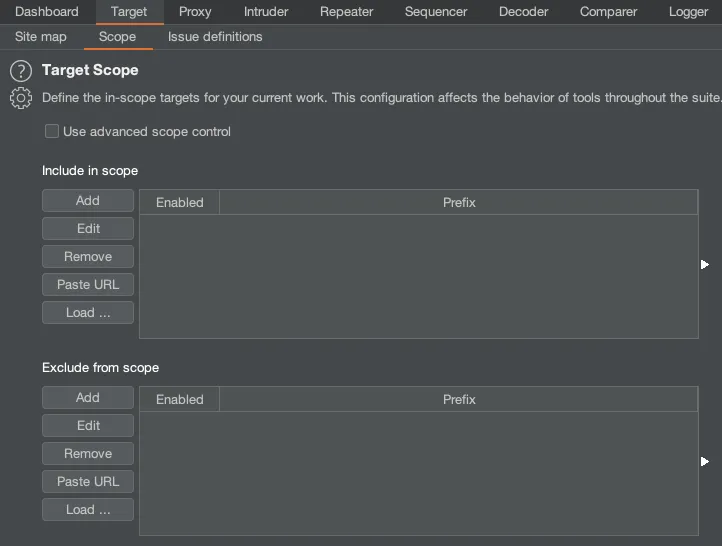Switch to the Logger tab
The image size is (722, 546).
(688, 12)
